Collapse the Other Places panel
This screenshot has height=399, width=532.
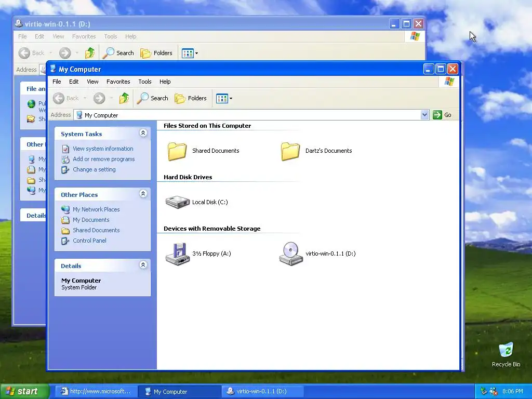click(143, 194)
